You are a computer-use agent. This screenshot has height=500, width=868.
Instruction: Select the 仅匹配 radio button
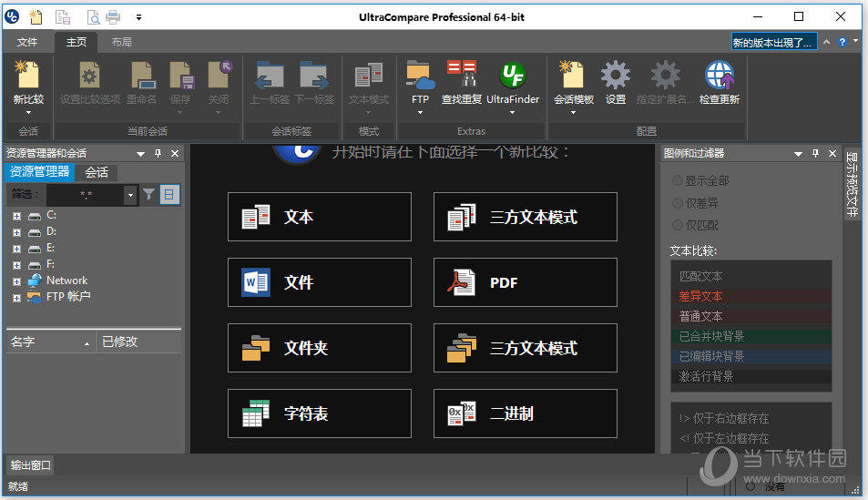coord(677,225)
